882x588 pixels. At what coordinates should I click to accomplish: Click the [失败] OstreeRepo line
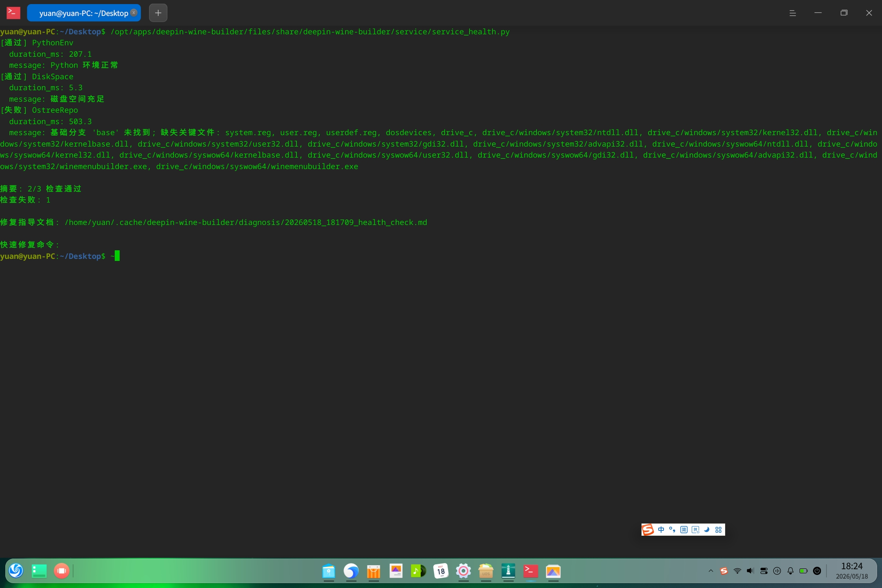tap(39, 110)
